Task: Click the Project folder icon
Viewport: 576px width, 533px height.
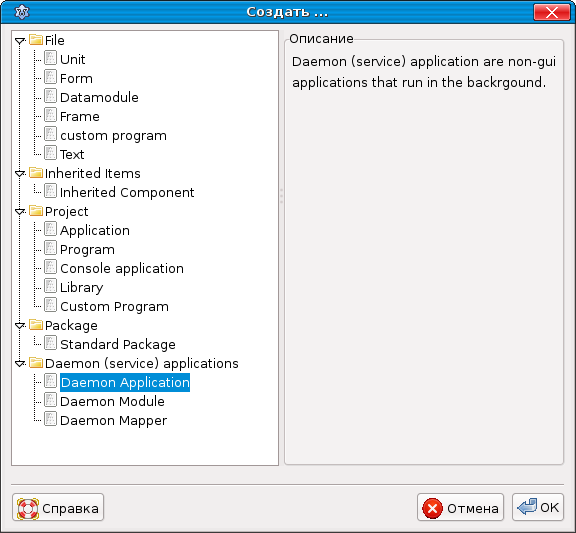Action: [x=36, y=210]
